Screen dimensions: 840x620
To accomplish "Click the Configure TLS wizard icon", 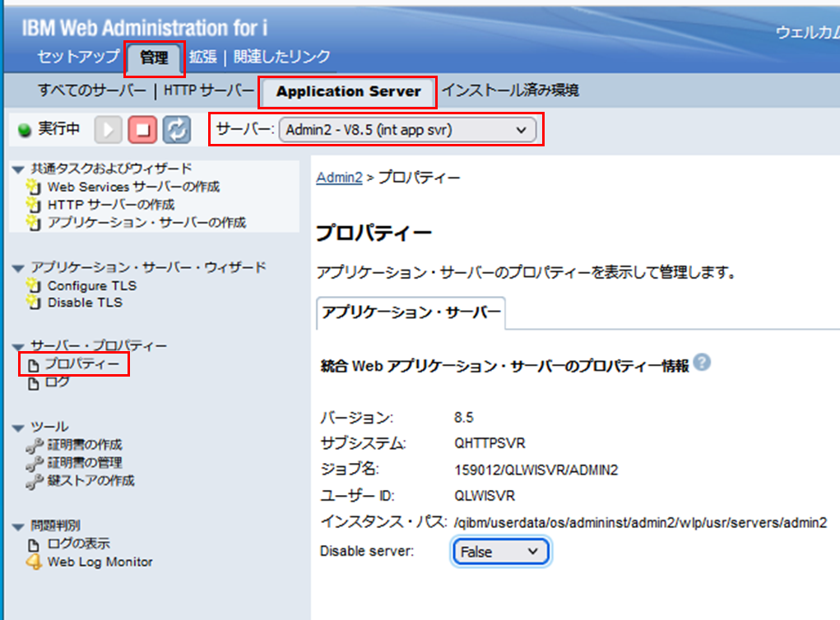I will (34, 285).
